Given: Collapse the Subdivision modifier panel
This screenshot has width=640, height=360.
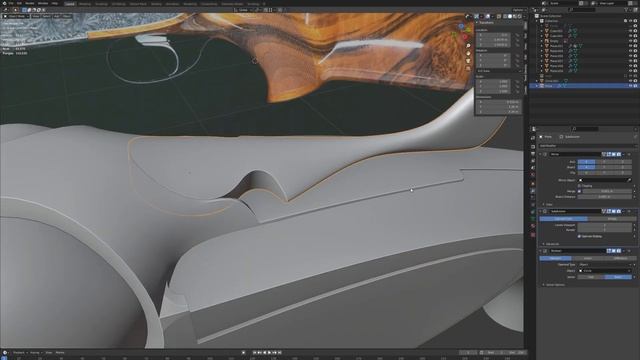Looking at the screenshot, I should [540, 211].
